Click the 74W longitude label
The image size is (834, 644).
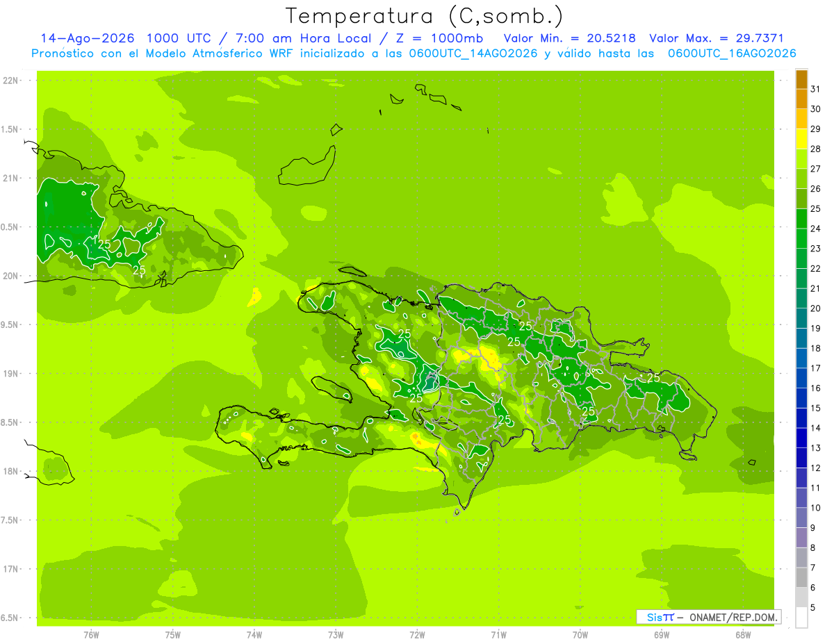click(x=254, y=635)
